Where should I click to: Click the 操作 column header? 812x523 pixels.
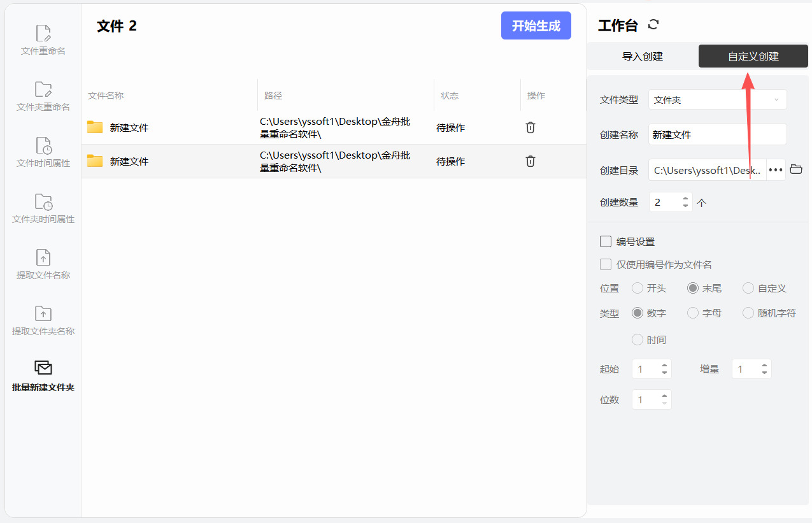click(536, 96)
